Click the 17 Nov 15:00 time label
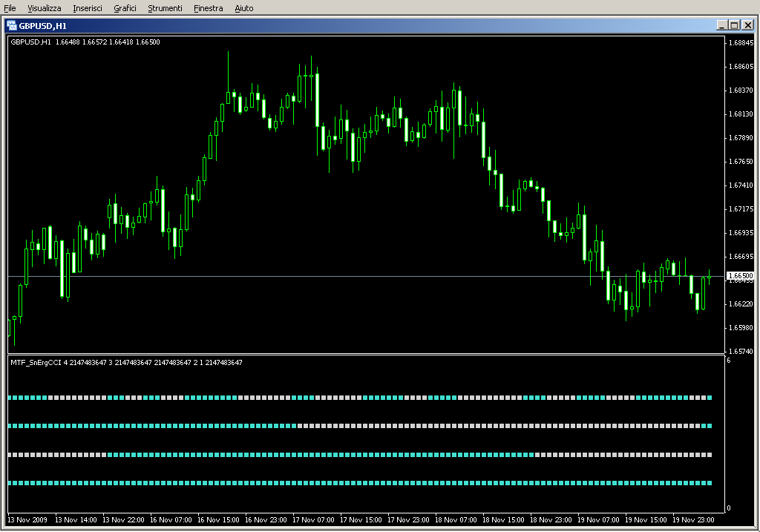760x532 pixels. point(361,520)
